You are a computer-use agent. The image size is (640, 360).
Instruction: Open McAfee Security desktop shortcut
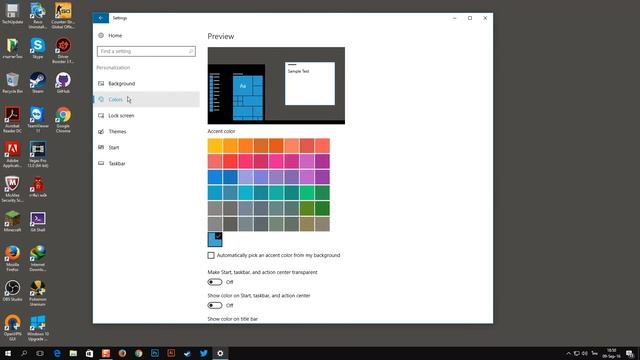click(12, 189)
